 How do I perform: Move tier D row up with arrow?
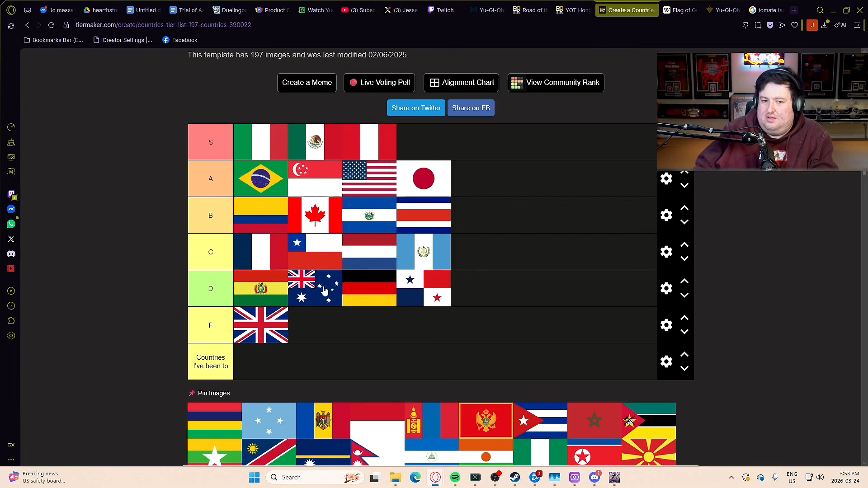click(684, 282)
